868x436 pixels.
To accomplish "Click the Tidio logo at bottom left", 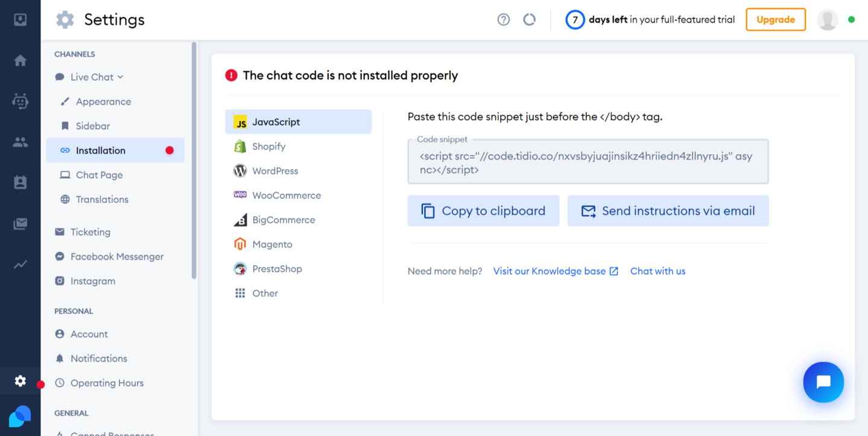I will 20,416.
